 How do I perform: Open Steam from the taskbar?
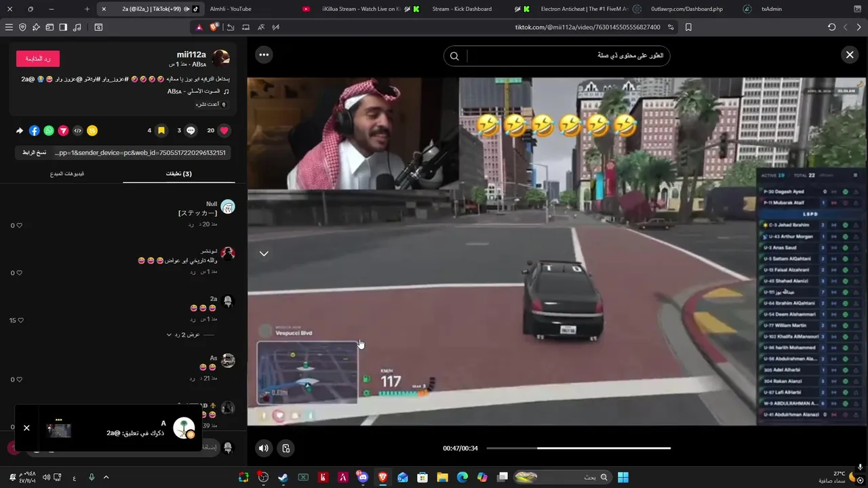tap(283, 477)
